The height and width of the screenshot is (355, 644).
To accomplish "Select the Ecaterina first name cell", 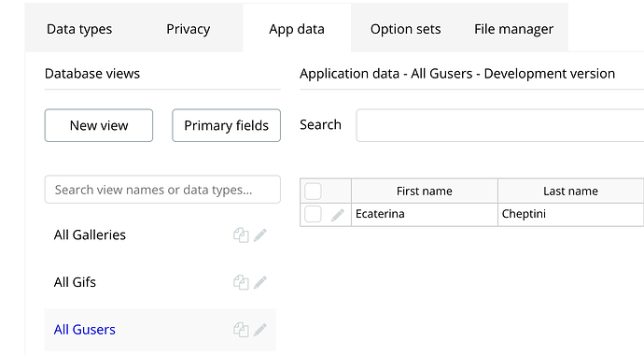I will pos(425,215).
